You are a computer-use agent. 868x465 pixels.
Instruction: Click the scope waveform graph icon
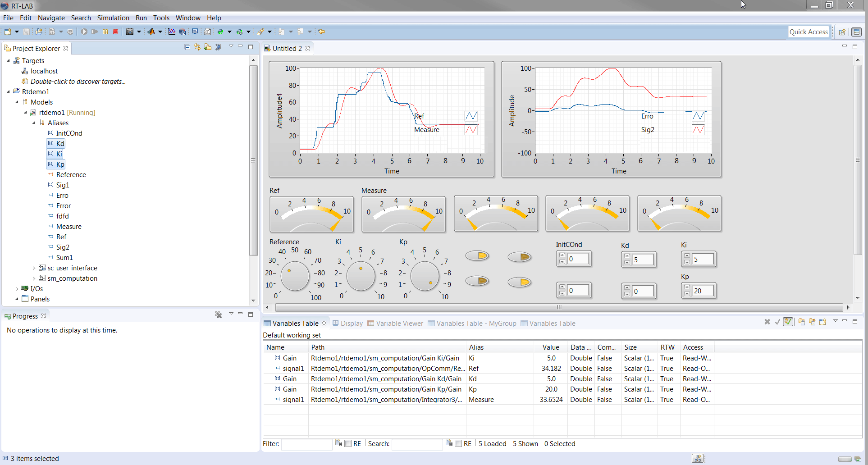(x=172, y=32)
